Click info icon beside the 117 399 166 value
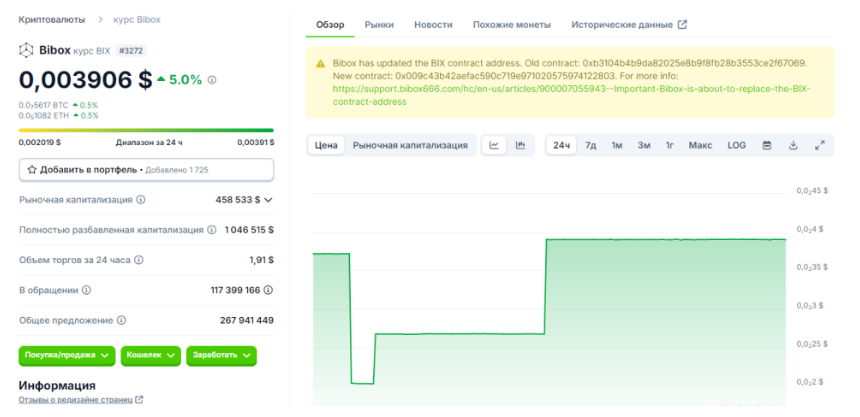The width and height of the screenshot is (860, 417). click(268, 290)
